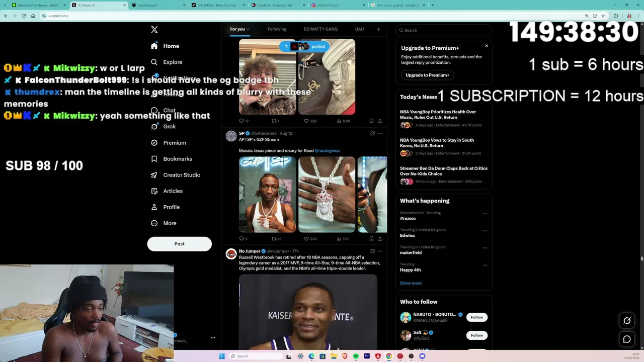Image resolution: width=644 pixels, height=362 pixels.
Task: Share the SP Jewelers post
Action: 380,239
